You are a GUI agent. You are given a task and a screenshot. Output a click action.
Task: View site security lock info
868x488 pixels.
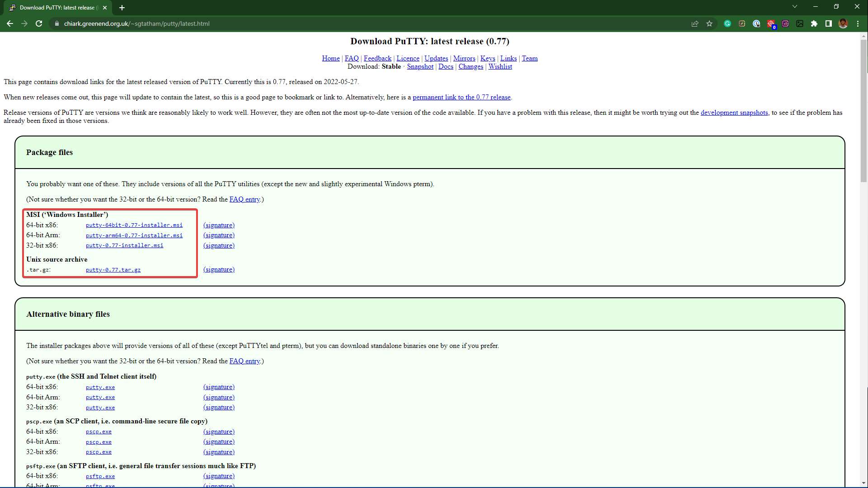tap(56, 23)
